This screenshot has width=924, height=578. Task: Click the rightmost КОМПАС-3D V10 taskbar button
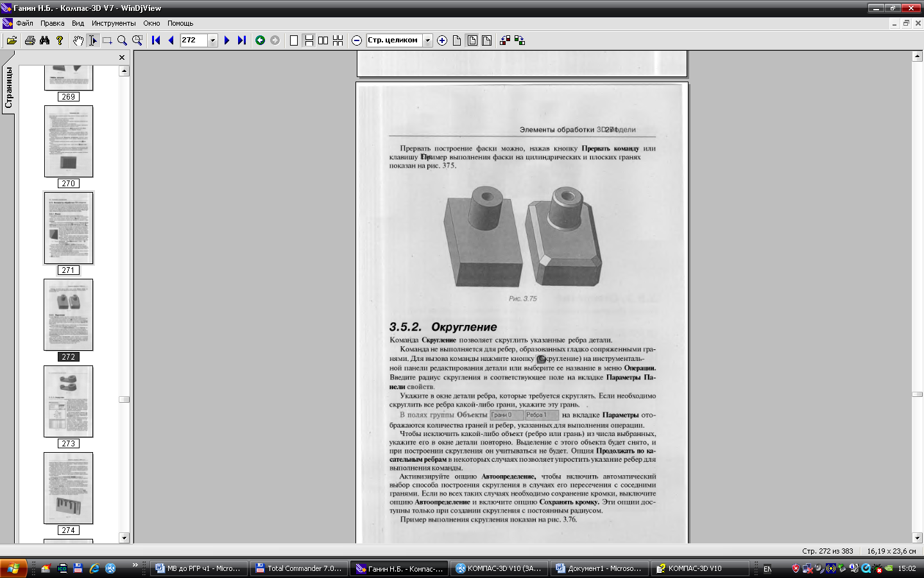point(699,568)
